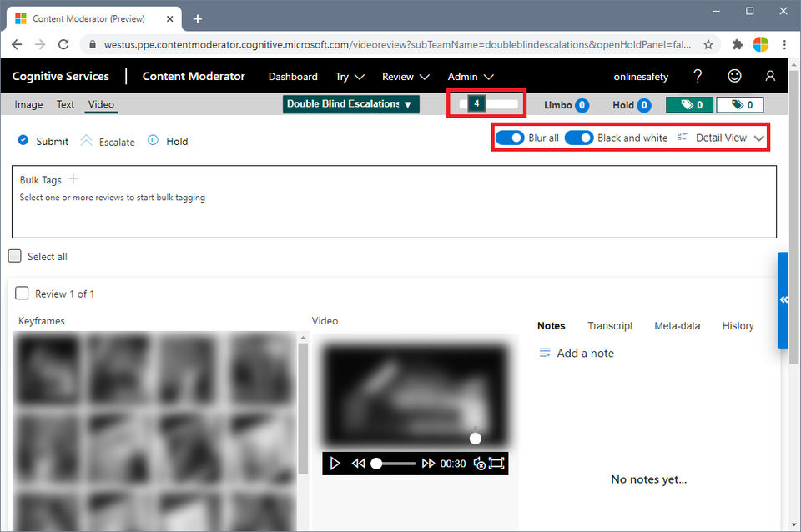The height and width of the screenshot is (532, 801).
Task: Click the Cognitive Services link
Action: [60, 76]
